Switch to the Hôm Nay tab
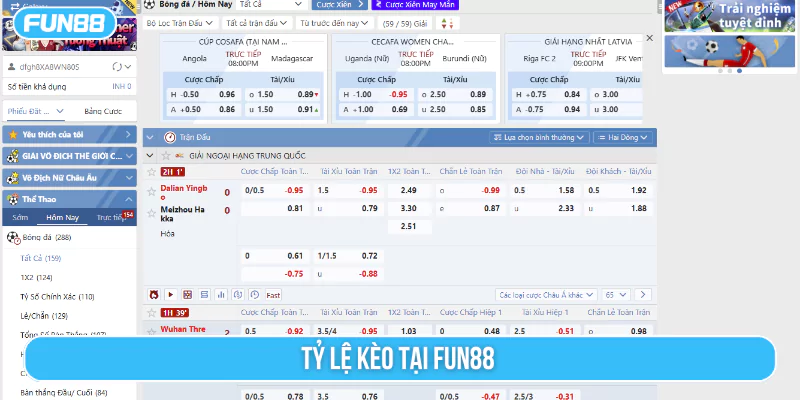Viewport: 800px width, 400px height. pyautogui.click(x=62, y=217)
